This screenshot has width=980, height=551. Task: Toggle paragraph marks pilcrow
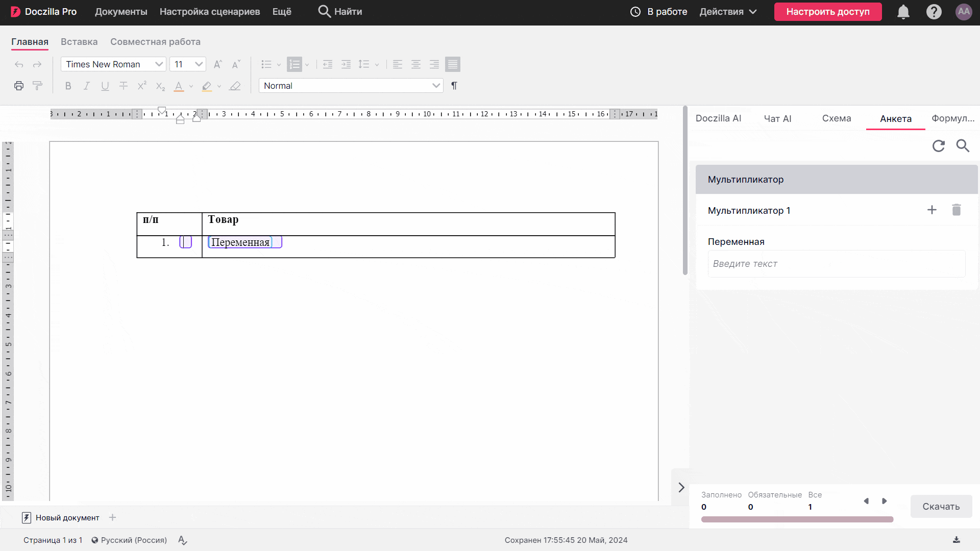pos(454,86)
